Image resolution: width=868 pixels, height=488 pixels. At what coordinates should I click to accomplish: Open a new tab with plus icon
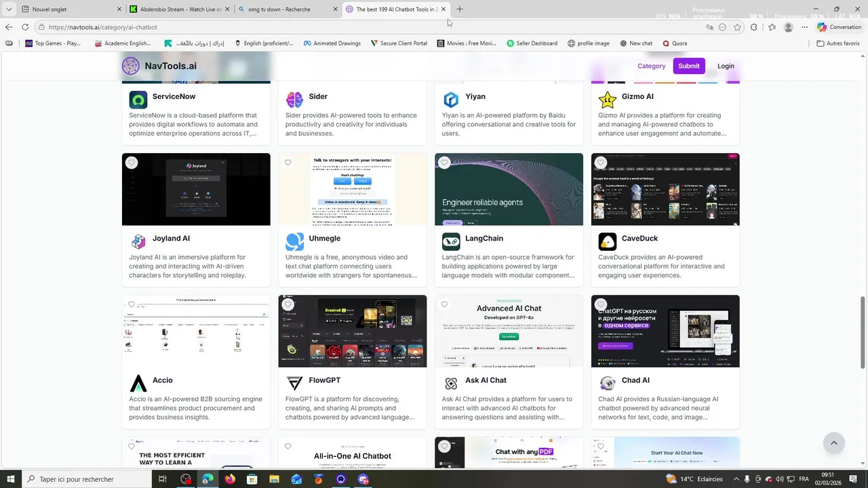click(x=460, y=9)
